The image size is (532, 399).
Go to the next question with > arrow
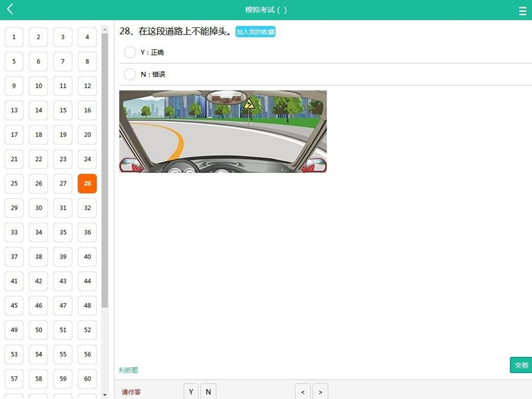point(320,392)
